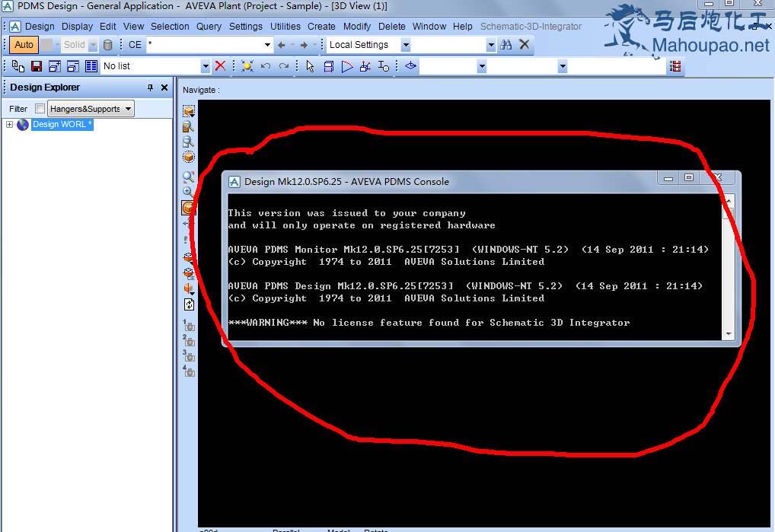This screenshot has height=532, width=775.
Task: Click the remove window icon with minus
Action: coord(73,66)
